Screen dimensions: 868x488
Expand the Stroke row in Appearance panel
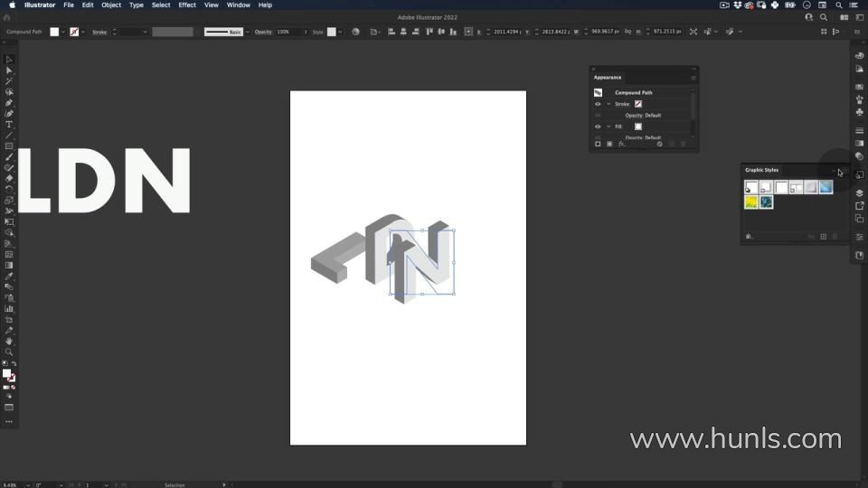[609, 104]
